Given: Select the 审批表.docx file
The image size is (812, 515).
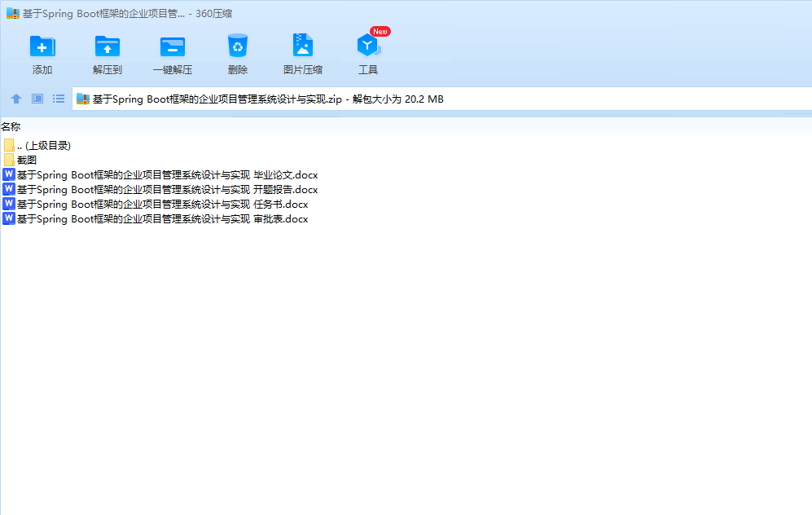Looking at the screenshot, I should click(156, 218).
